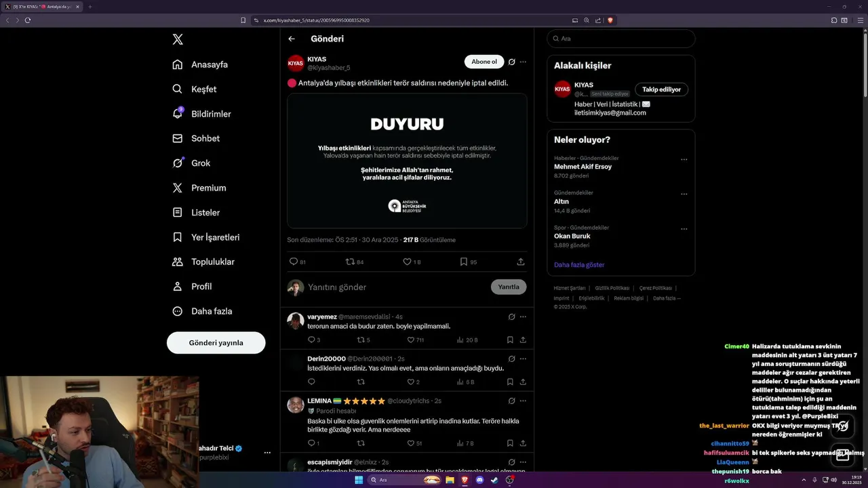The height and width of the screenshot is (488, 868).
Task: Open Yer İşaretleri bookmarks
Action: pyautogui.click(x=205, y=237)
